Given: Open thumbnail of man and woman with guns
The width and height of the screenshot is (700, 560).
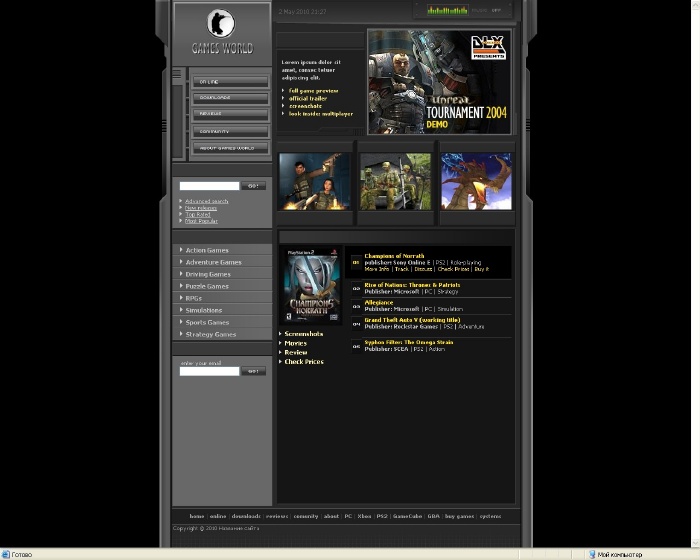Looking at the screenshot, I should tap(315, 181).
